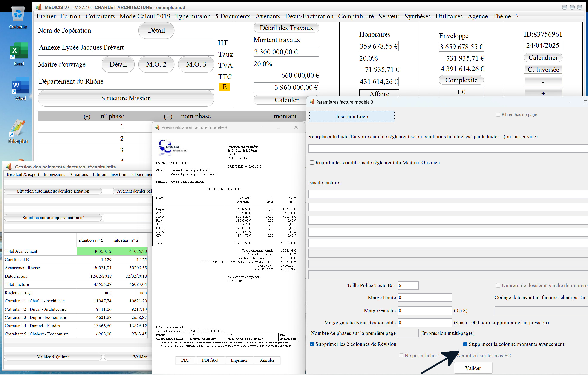This screenshot has width=588, height=375.
Task: Launch the Word desktop shortcut
Action: point(20,89)
